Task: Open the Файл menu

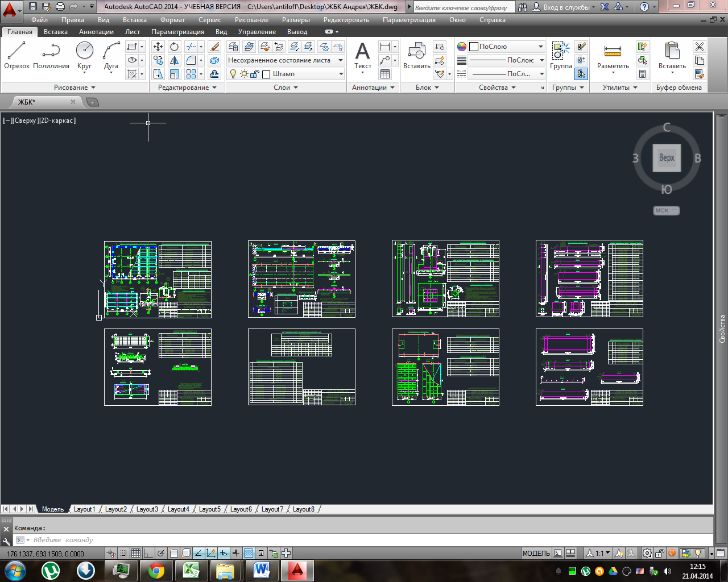Action: pos(39,20)
